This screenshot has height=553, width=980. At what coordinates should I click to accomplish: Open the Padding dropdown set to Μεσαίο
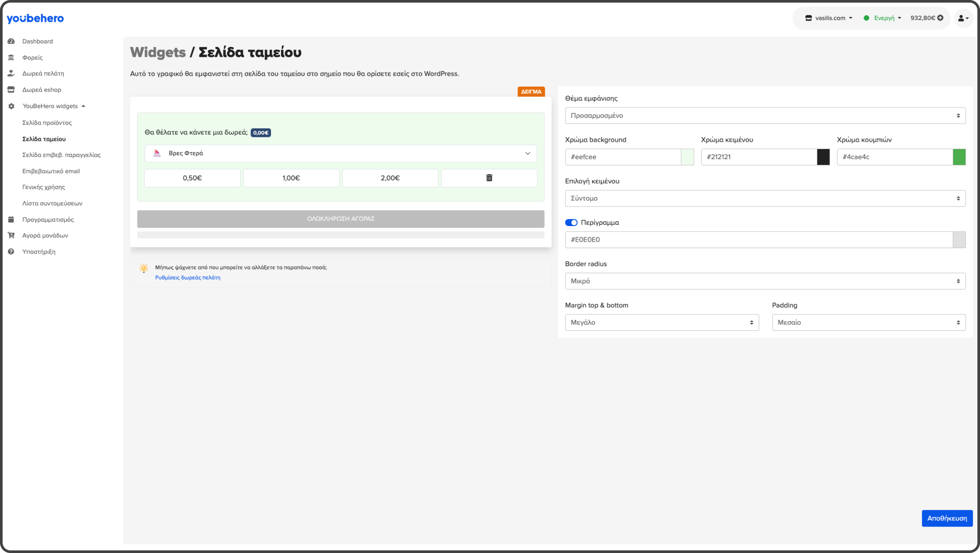pos(868,323)
